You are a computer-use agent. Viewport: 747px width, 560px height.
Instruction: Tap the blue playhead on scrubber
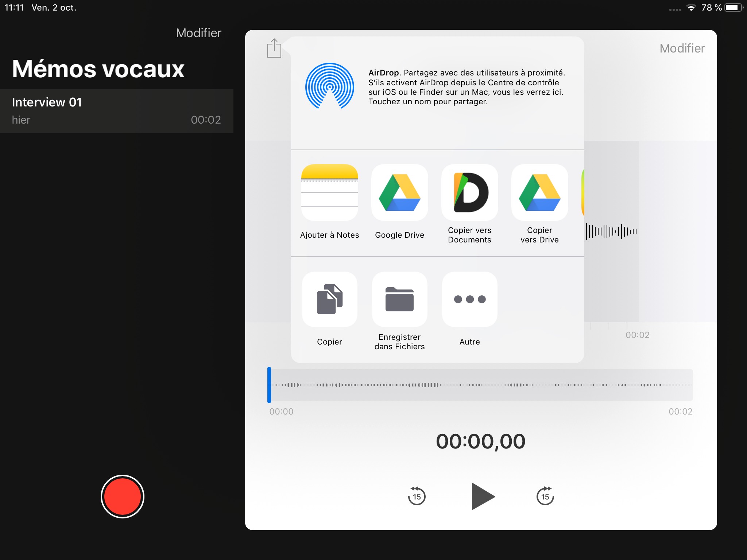click(x=269, y=385)
